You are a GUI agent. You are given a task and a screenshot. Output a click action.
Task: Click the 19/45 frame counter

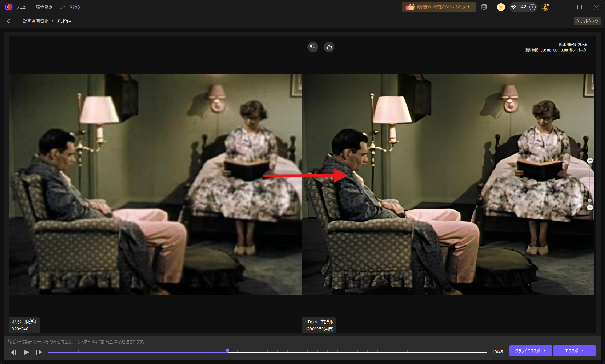(x=497, y=352)
